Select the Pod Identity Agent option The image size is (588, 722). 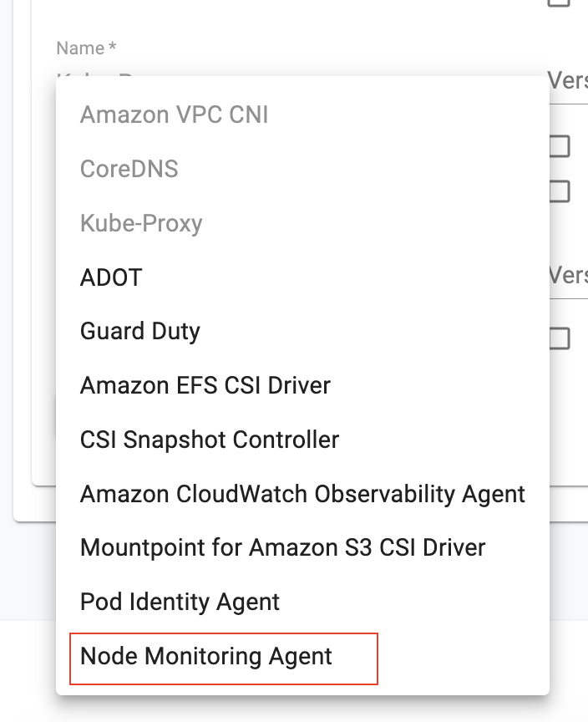point(180,602)
